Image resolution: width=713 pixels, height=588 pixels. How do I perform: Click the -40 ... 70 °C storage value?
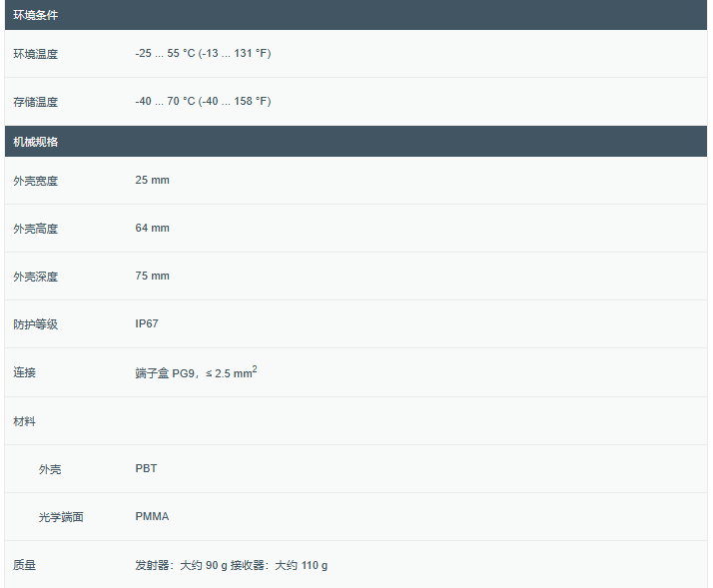tap(203, 101)
